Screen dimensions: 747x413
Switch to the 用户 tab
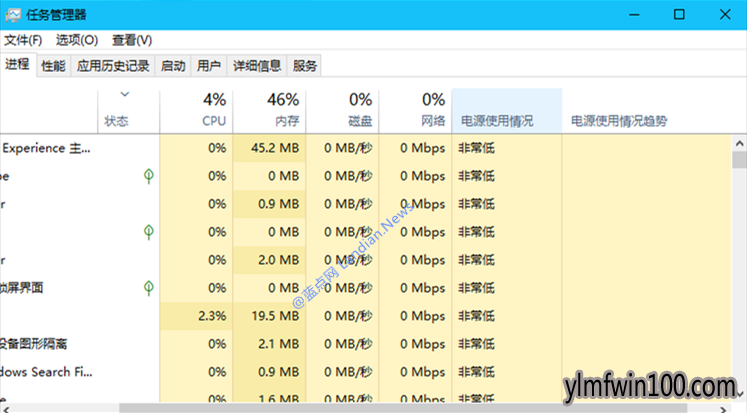[x=209, y=66]
